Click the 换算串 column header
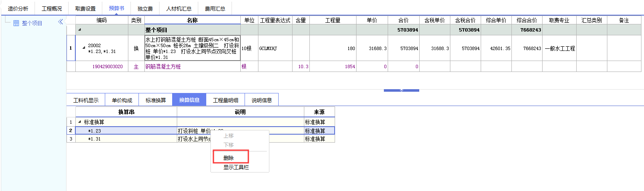This screenshot has height=191, width=644. 126,111
